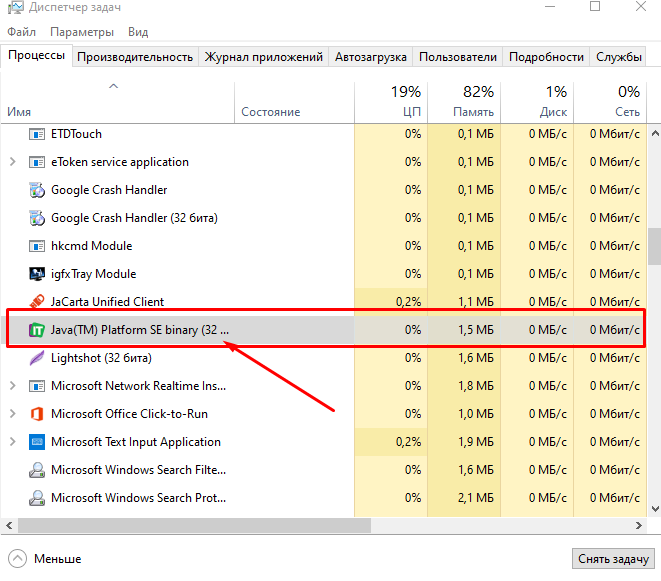Collapse view with the Меньше button
The image size is (661, 581).
[46, 559]
